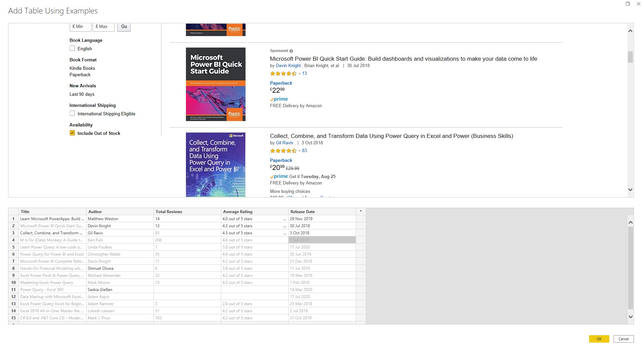Viewport: 644px width, 347px height.
Task: Click the preview pane scroll up arrow
Action: click(630, 31)
